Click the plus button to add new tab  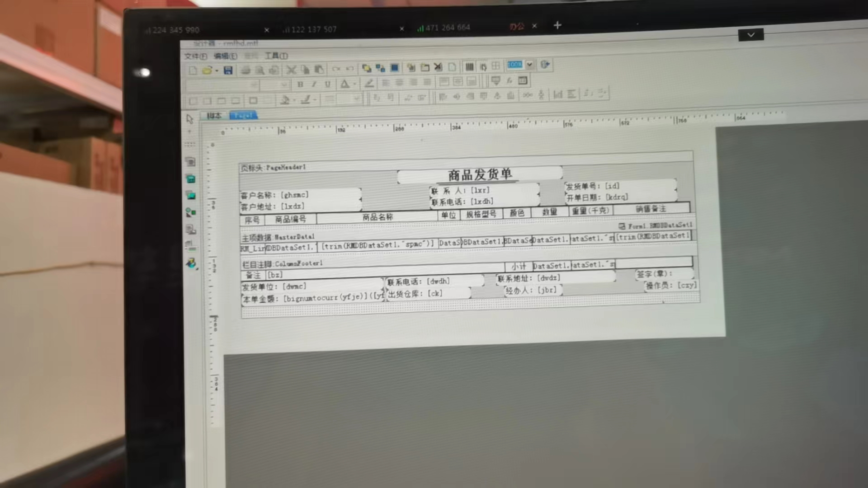click(x=557, y=25)
